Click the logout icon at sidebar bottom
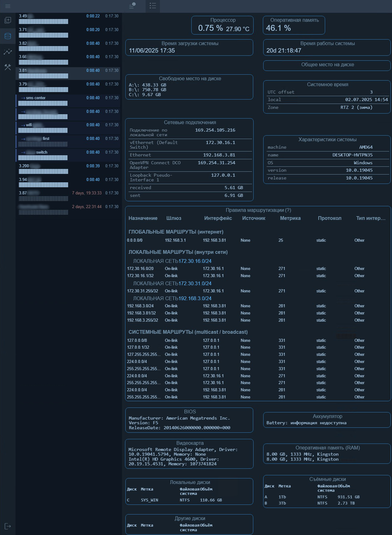 (x=8, y=526)
